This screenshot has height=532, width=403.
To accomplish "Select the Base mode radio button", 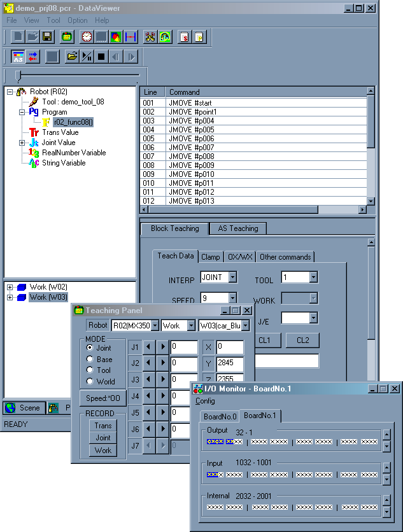I will pyautogui.click(x=90, y=360).
